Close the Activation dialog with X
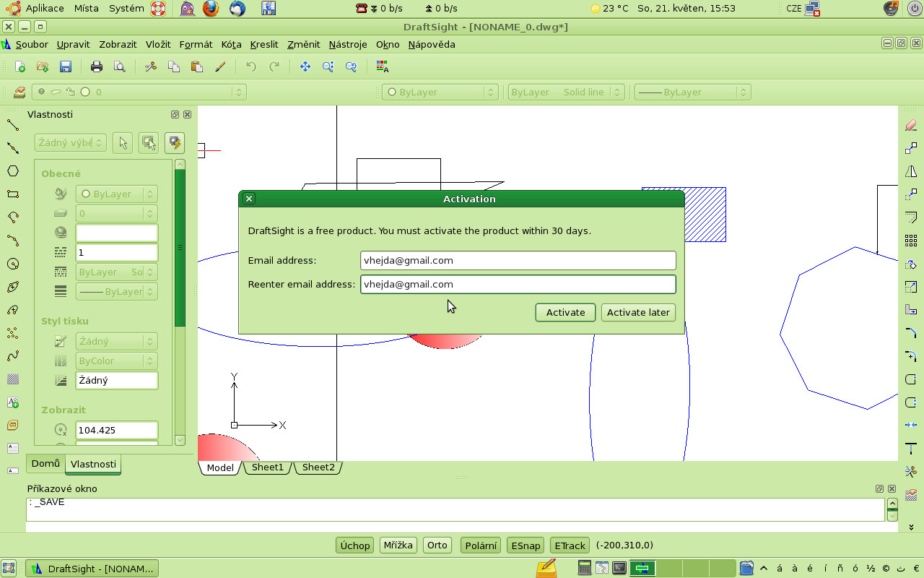The image size is (924, 578). coord(249,199)
